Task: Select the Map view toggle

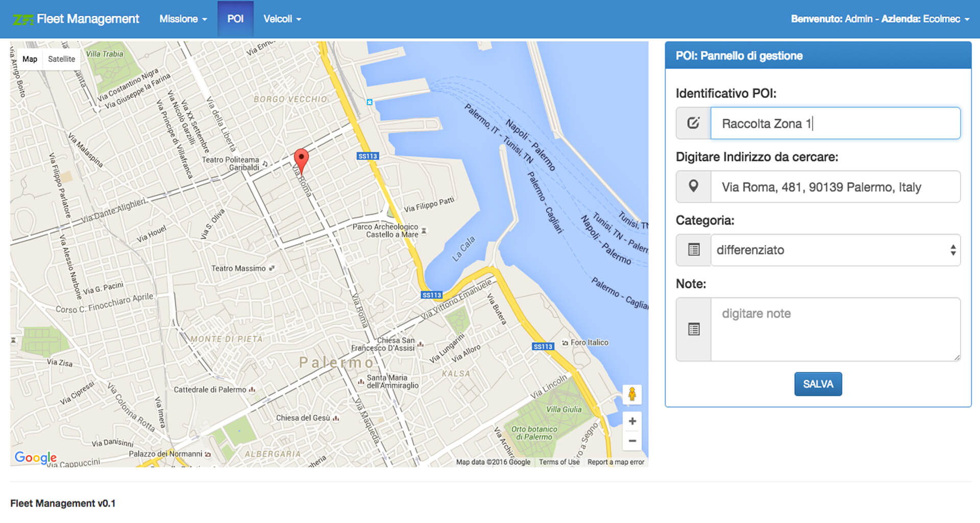Action: click(x=30, y=59)
